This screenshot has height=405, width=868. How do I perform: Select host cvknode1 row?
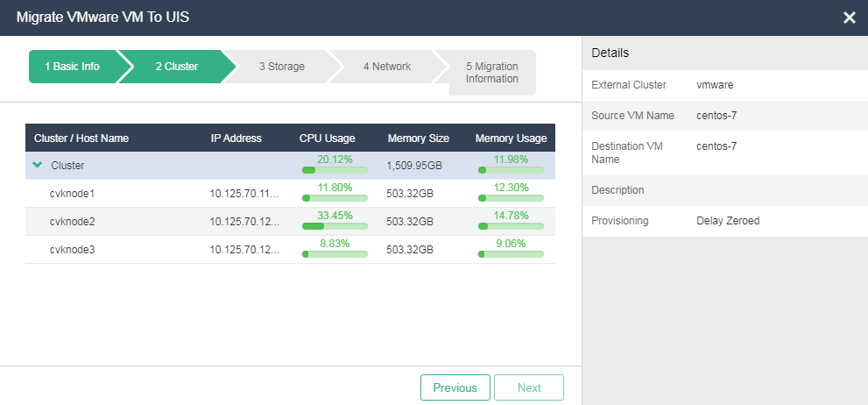[x=290, y=194]
